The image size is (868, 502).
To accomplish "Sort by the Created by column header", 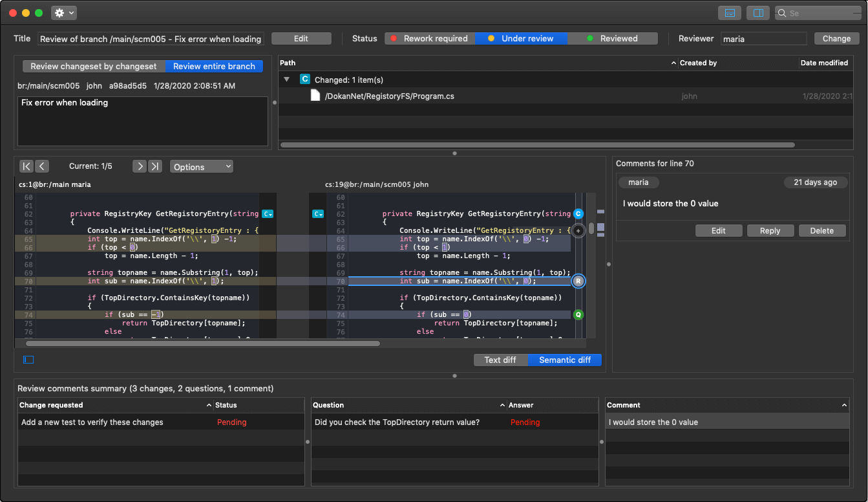I will [737, 63].
